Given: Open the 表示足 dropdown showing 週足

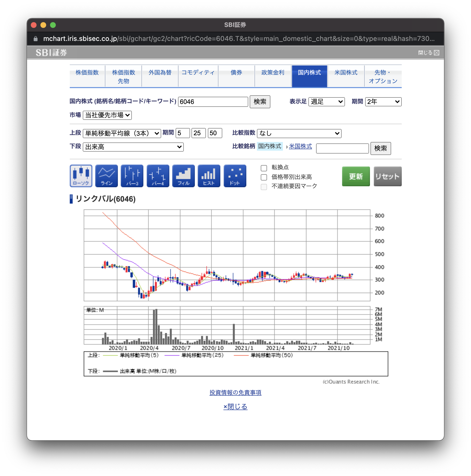Looking at the screenshot, I should (x=326, y=102).
